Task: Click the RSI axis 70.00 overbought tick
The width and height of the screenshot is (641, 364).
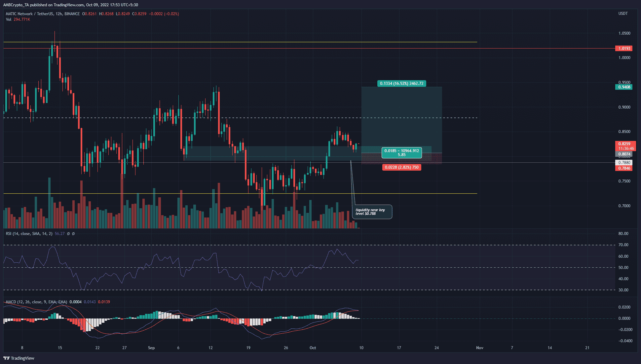Action: click(623, 245)
